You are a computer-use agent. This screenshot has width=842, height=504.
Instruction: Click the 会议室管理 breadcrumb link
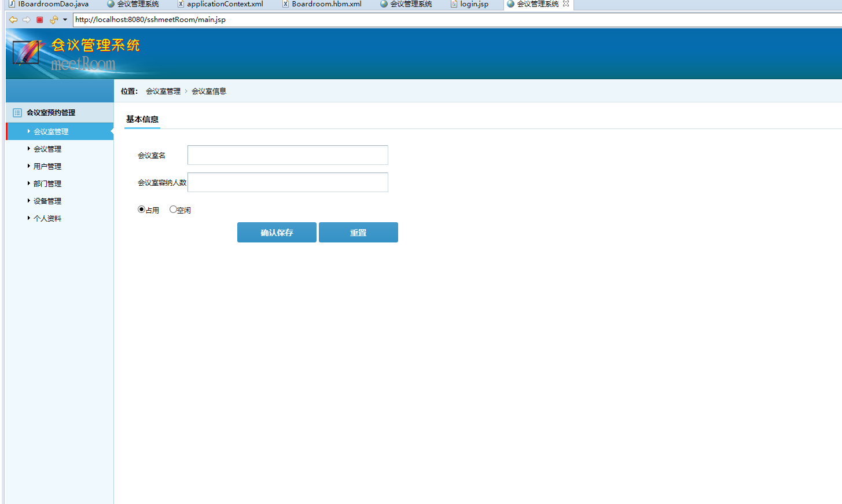163,91
